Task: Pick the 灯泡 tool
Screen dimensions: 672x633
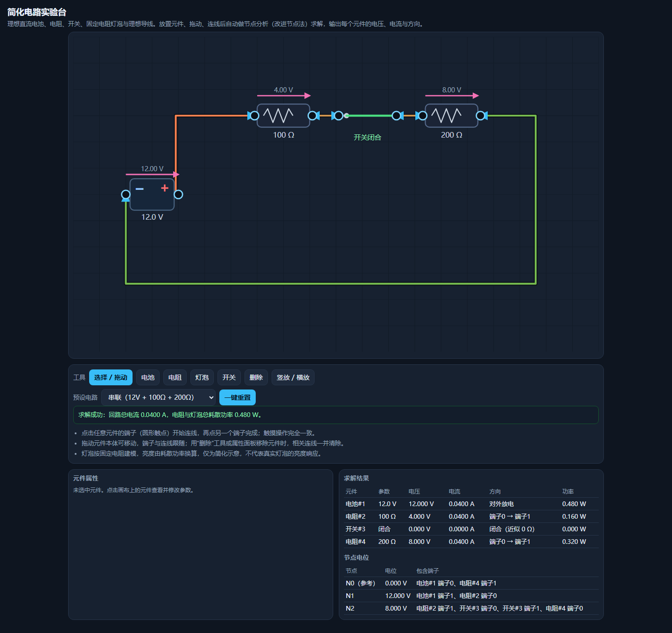Action: [x=202, y=377]
